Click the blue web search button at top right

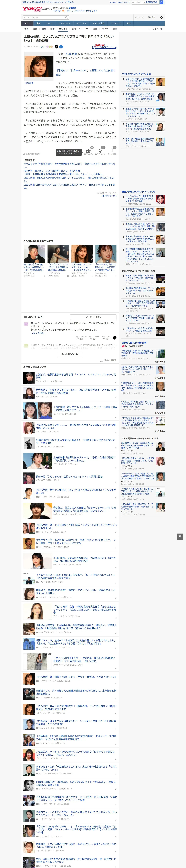pyautogui.click(x=161, y=2)
